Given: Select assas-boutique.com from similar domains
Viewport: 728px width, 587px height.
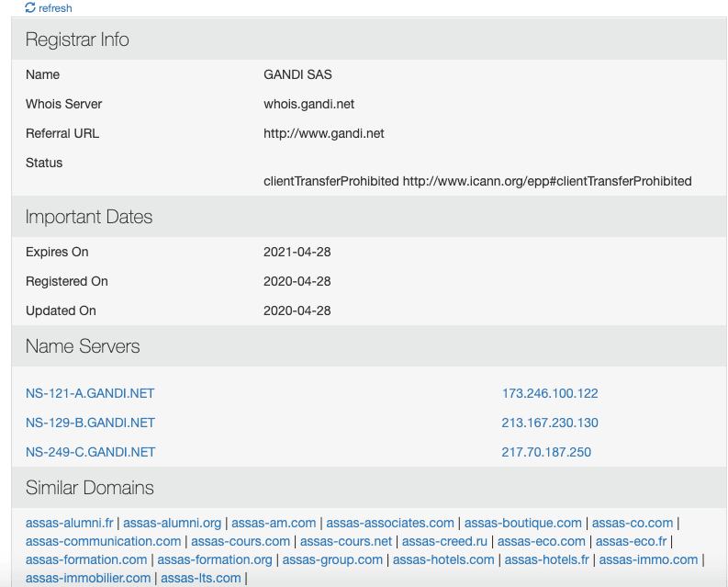Looking at the screenshot, I should tap(522, 523).
